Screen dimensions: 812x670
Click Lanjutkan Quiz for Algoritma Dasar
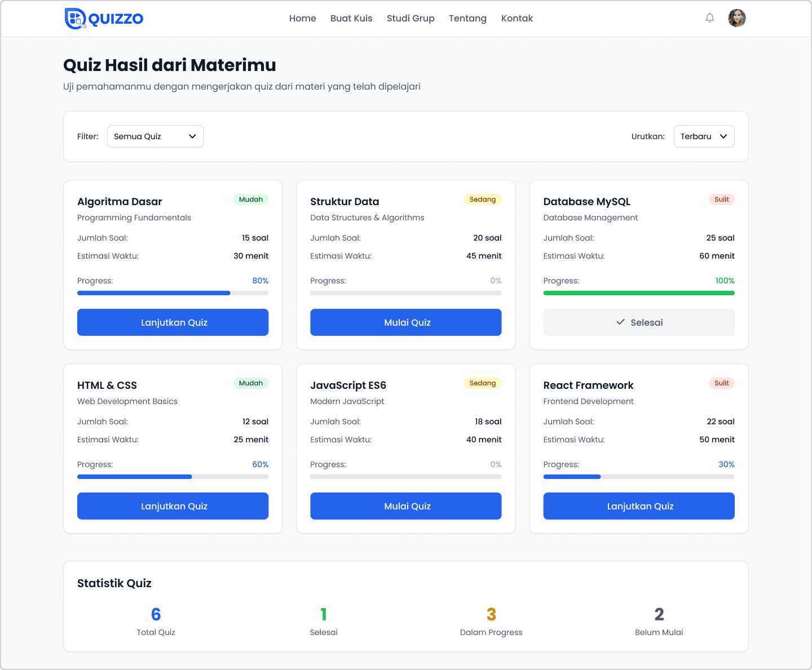[x=173, y=322]
